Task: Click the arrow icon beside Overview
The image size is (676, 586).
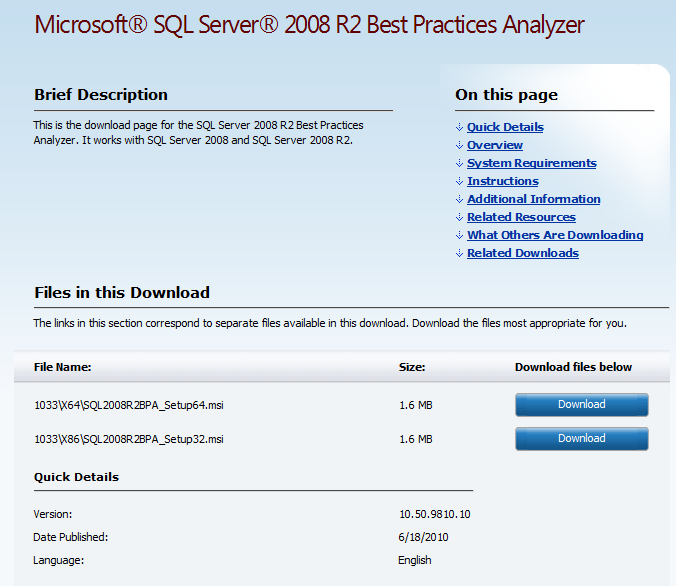Action: [460, 145]
